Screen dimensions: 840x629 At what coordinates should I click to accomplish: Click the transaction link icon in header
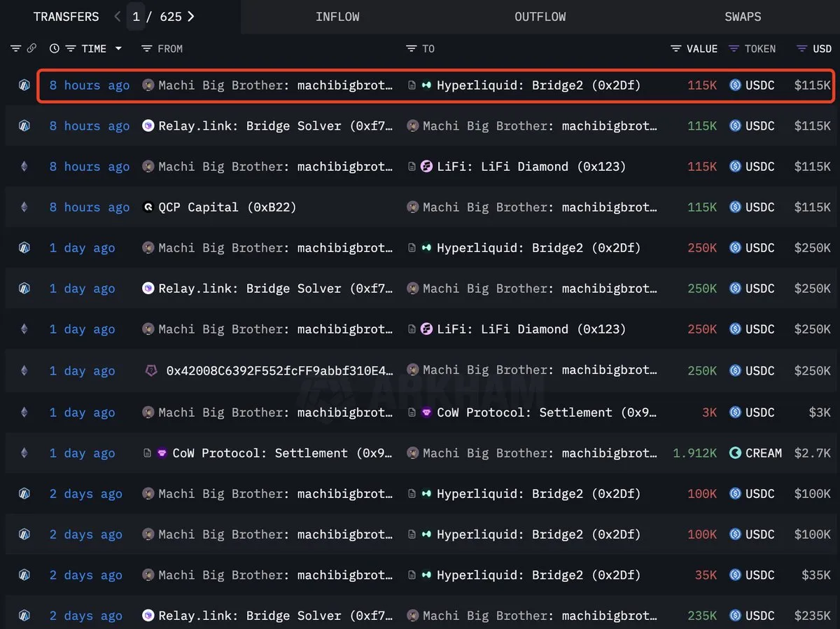point(31,48)
